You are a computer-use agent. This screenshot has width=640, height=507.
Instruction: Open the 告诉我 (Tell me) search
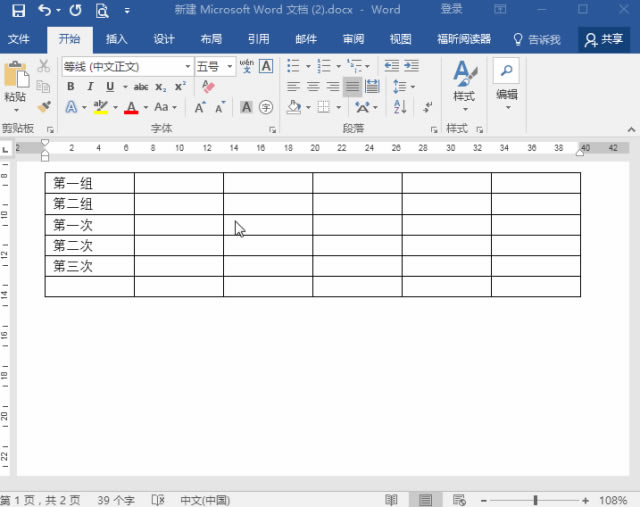click(x=537, y=40)
